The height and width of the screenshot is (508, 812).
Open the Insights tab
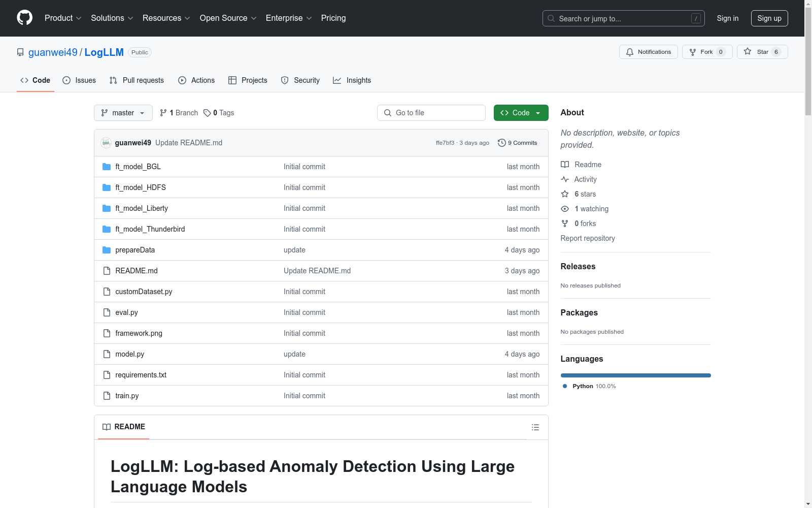tap(352, 80)
